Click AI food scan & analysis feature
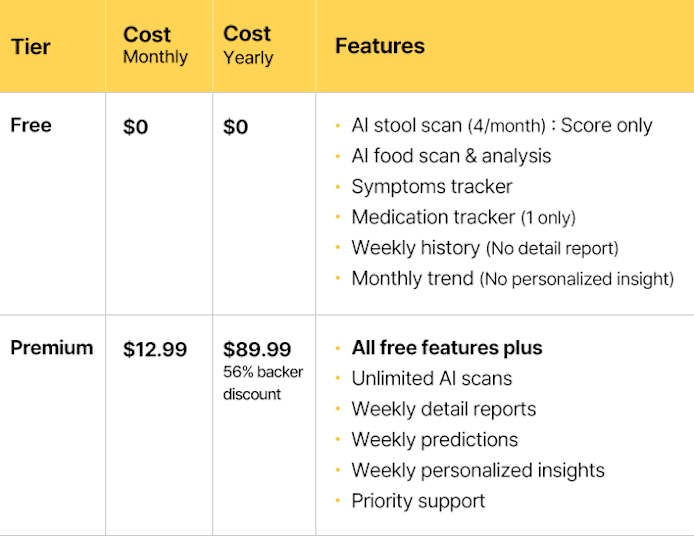 coord(451,156)
